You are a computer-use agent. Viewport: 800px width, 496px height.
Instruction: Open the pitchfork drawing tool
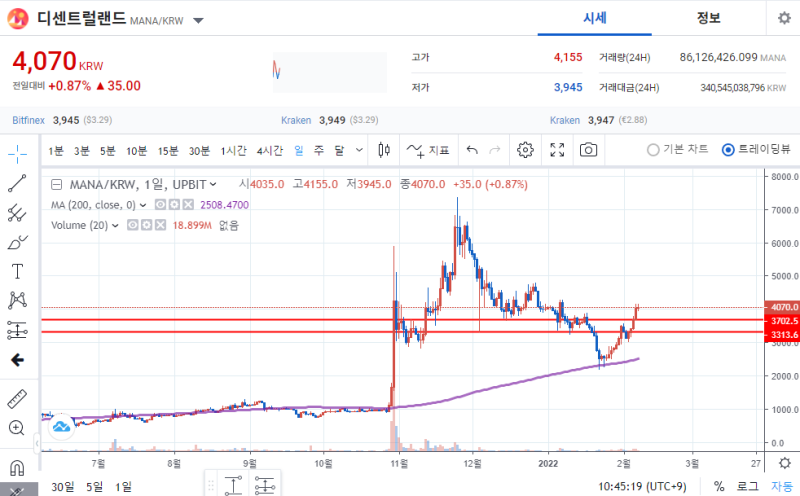click(17, 213)
